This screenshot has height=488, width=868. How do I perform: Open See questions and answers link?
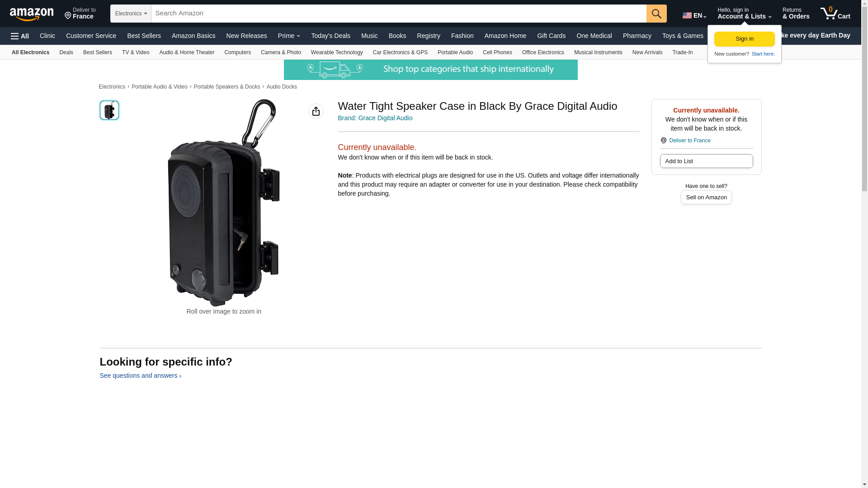click(x=140, y=376)
